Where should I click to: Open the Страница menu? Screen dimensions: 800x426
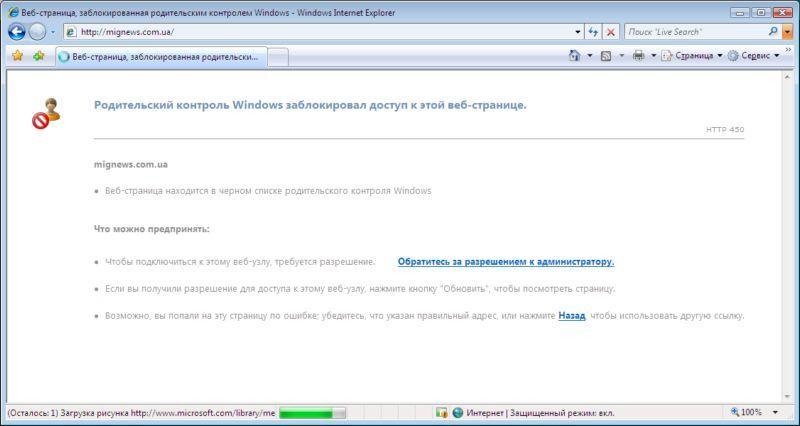click(692, 56)
